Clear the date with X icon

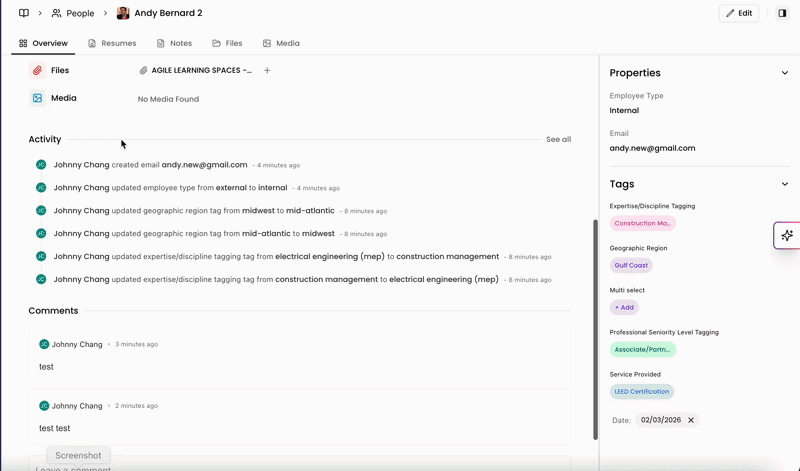pos(691,420)
